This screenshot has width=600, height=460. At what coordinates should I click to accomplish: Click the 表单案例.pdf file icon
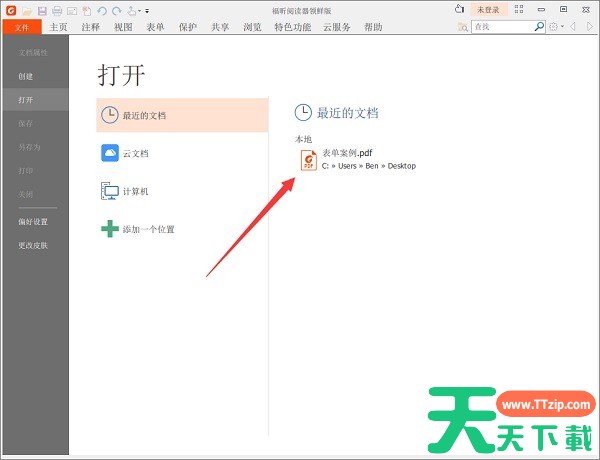308,159
